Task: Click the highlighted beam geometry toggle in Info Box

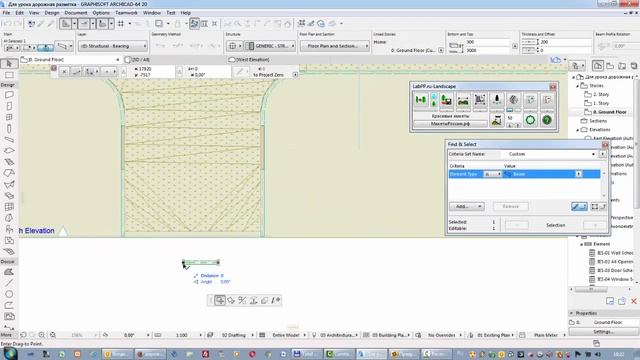Action: click(x=45, y=47)
